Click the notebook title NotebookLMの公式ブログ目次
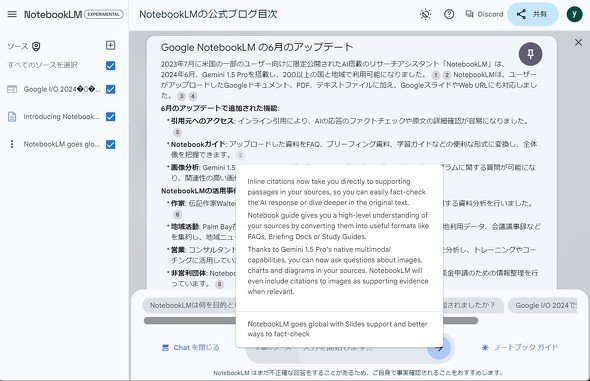590x381 pixels. 208,14
